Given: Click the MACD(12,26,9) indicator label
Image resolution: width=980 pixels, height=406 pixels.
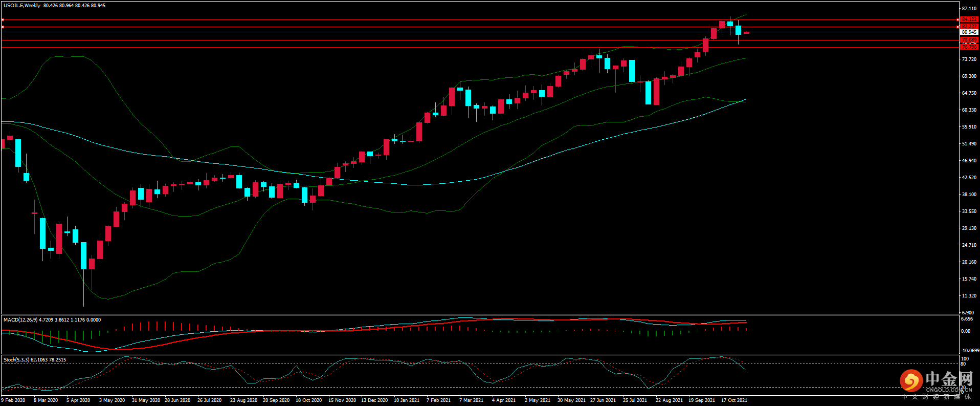Looking at the screenshot, I should (20, 319).
